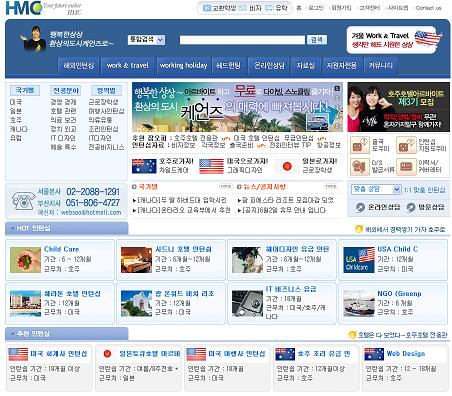The height and width of the screenshot is (396, 452).
Task: Open the 지원자전용 menu
Action: click(x=342, y=65)
